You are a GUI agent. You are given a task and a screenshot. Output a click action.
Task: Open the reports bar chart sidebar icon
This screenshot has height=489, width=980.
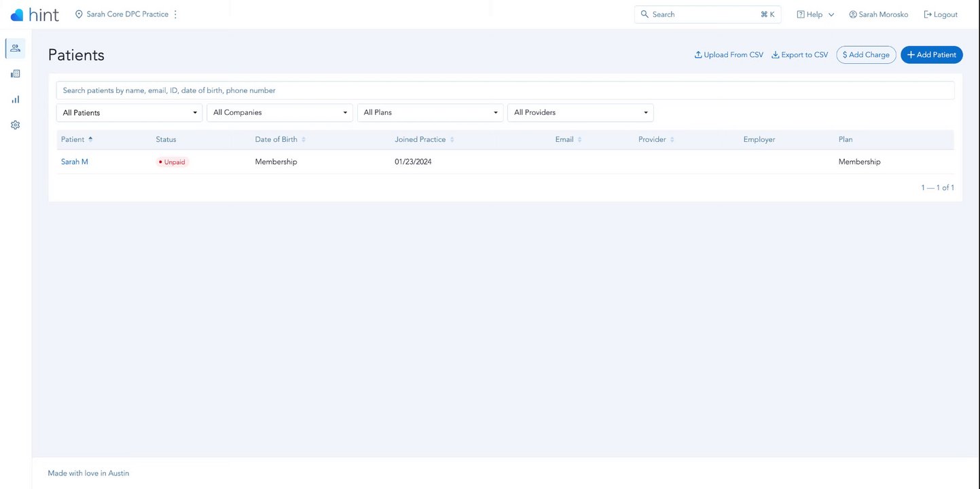[x=15, y=99]
